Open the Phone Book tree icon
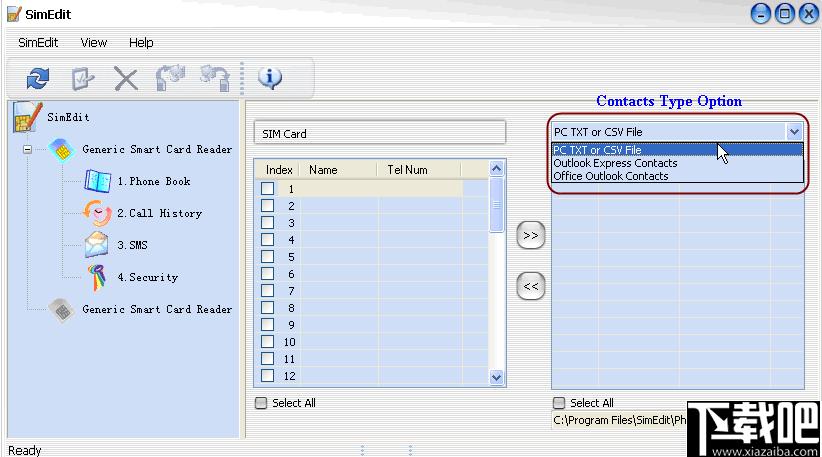This screenshot has height=457, width=822. 98,181
